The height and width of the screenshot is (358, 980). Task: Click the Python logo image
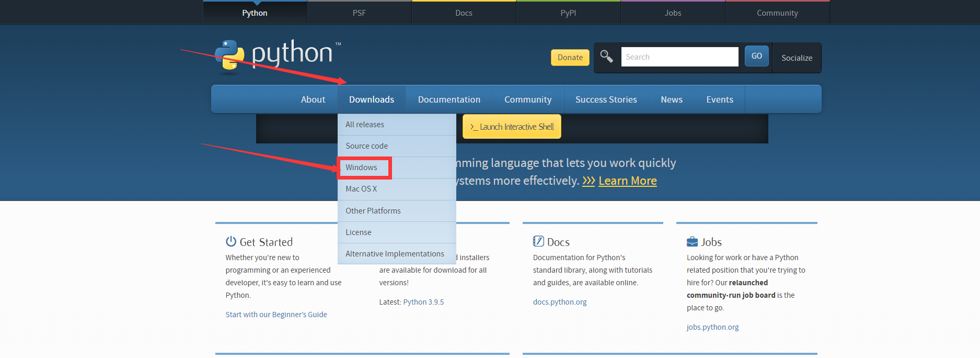point(278,56)
